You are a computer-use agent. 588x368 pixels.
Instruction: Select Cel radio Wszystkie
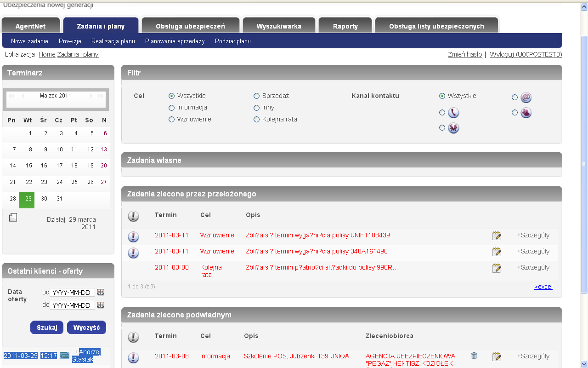pyautogui.click(x=171, y=96)
